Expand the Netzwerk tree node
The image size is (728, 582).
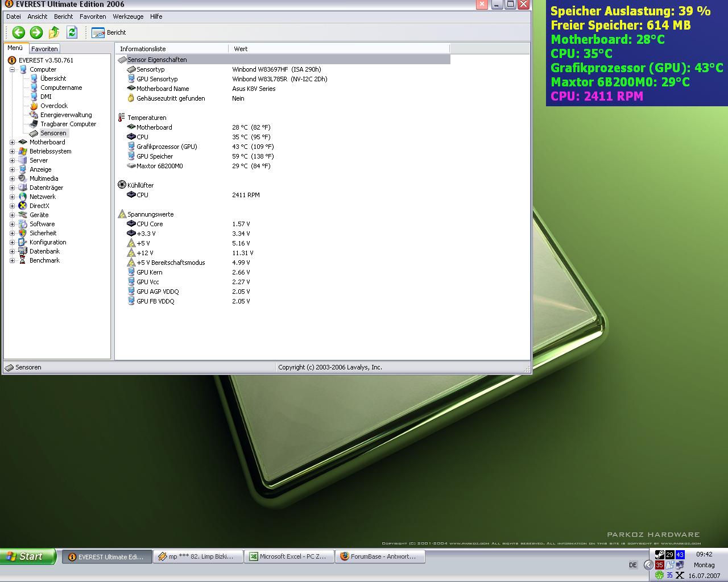pos(12,197)
